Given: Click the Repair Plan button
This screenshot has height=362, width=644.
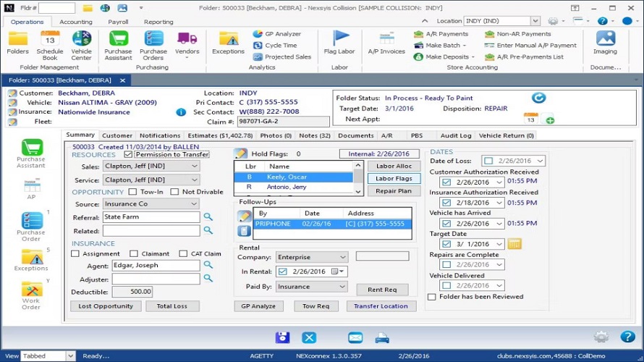Looking at the screenshot, I should [394, 191].
